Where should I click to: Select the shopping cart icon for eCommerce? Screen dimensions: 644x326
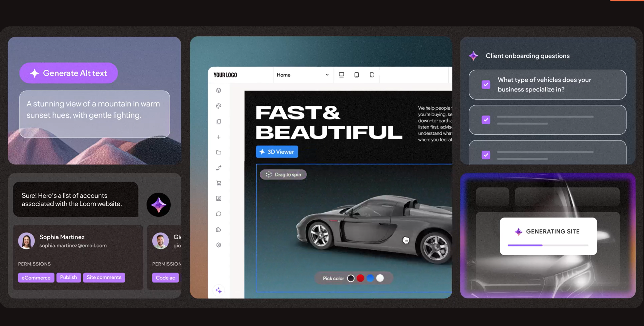point(219,183)
